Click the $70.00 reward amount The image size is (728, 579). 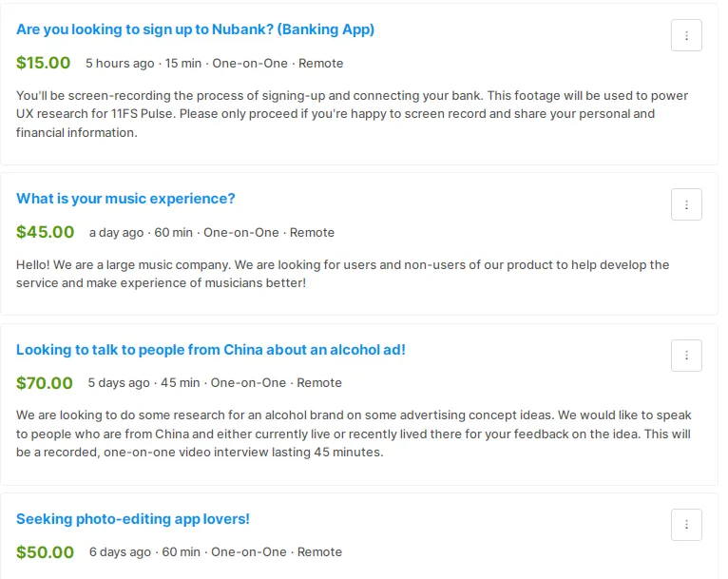[44, 383]
